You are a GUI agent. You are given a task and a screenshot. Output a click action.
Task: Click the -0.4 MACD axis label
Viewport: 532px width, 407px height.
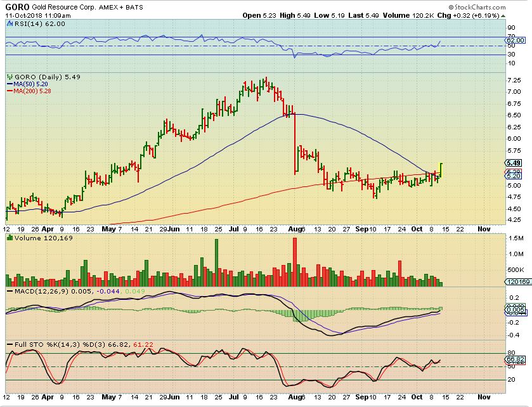514,335
